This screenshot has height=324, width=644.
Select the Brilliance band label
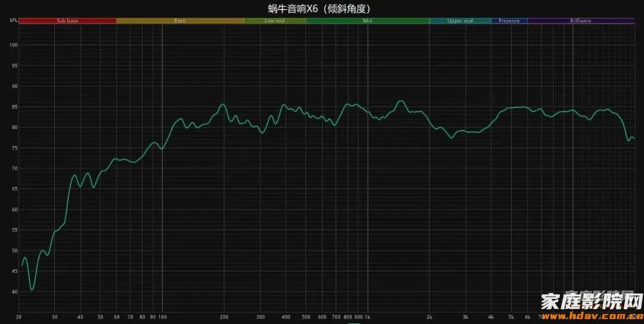tap(580, 20)
